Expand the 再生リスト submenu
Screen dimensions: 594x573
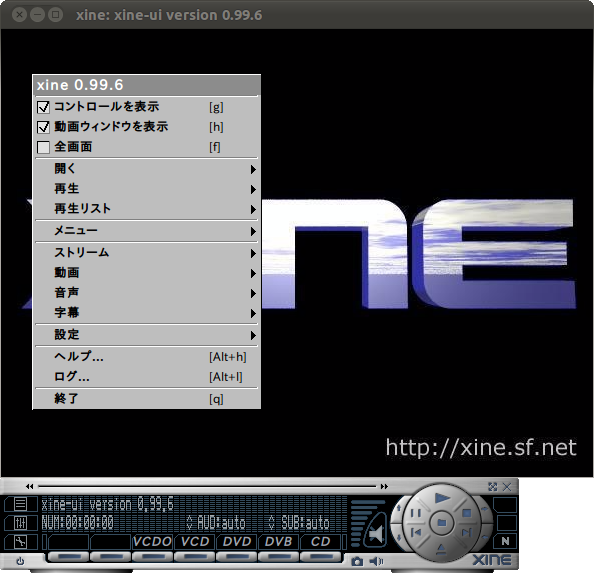[147, 209]
